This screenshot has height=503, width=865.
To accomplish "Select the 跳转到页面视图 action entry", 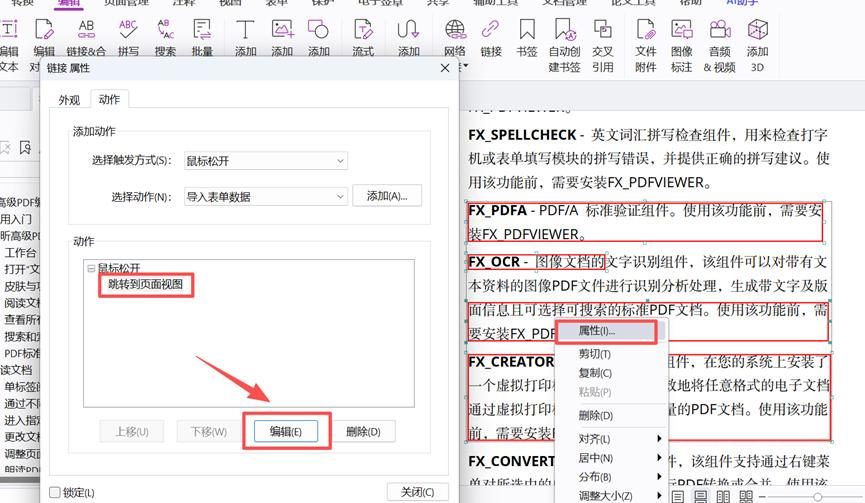I will [x=146, y=285].
